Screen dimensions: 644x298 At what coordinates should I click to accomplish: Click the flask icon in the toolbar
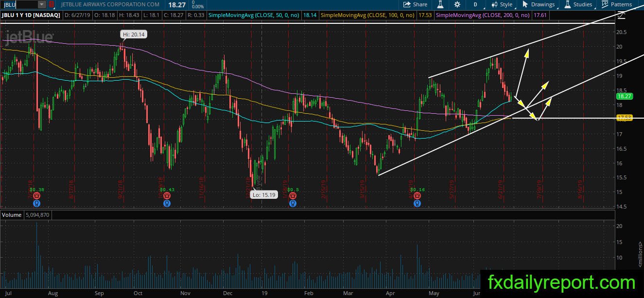440,4
